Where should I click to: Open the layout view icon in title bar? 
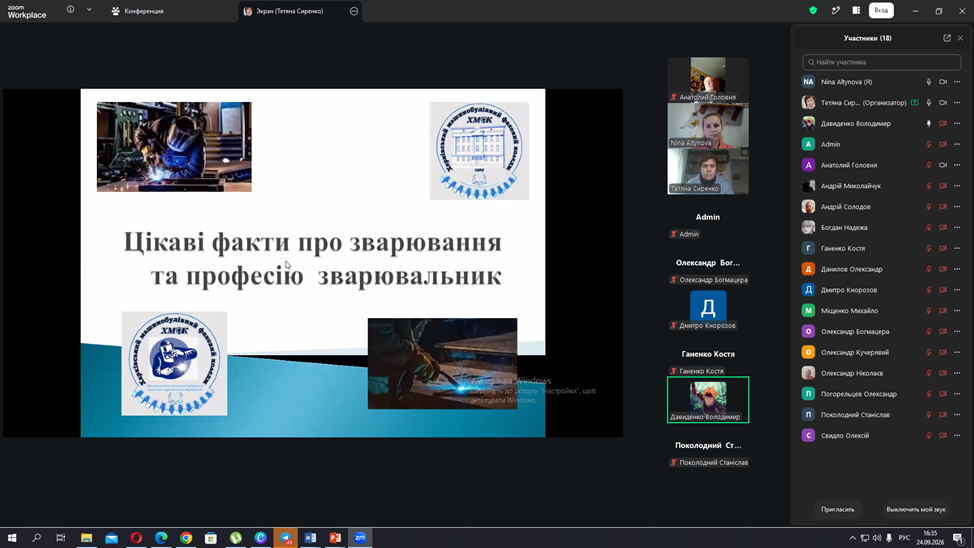tap(856, 11)
